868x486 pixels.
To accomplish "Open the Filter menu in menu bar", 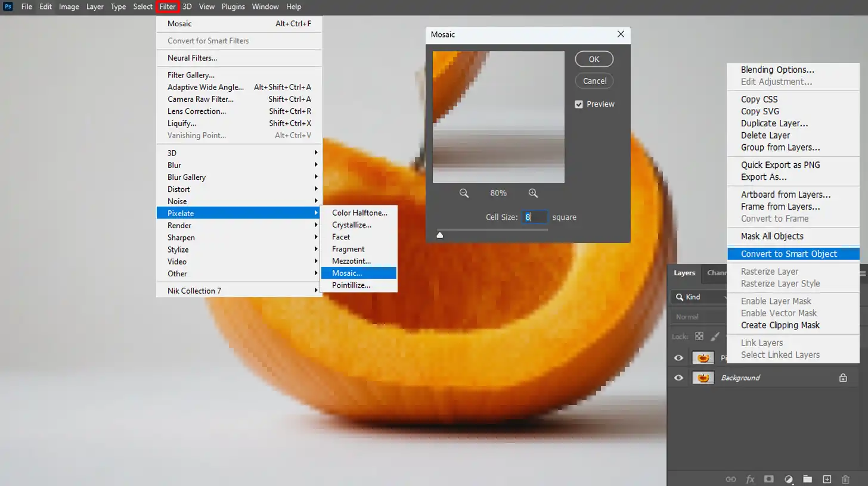I will [x=168, y=7].
